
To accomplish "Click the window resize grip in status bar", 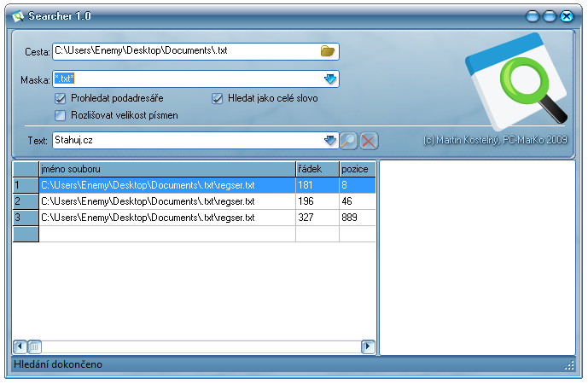I will 569,365.
